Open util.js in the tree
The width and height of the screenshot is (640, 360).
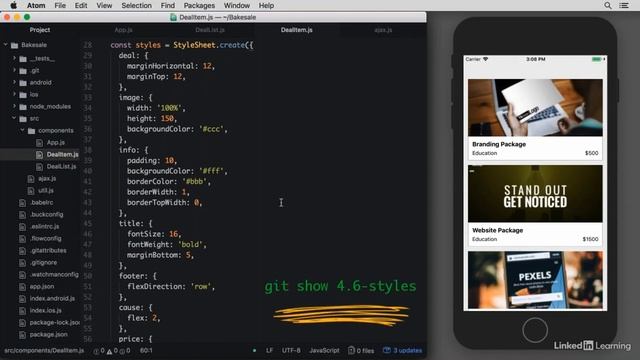(x=46, y=191)
